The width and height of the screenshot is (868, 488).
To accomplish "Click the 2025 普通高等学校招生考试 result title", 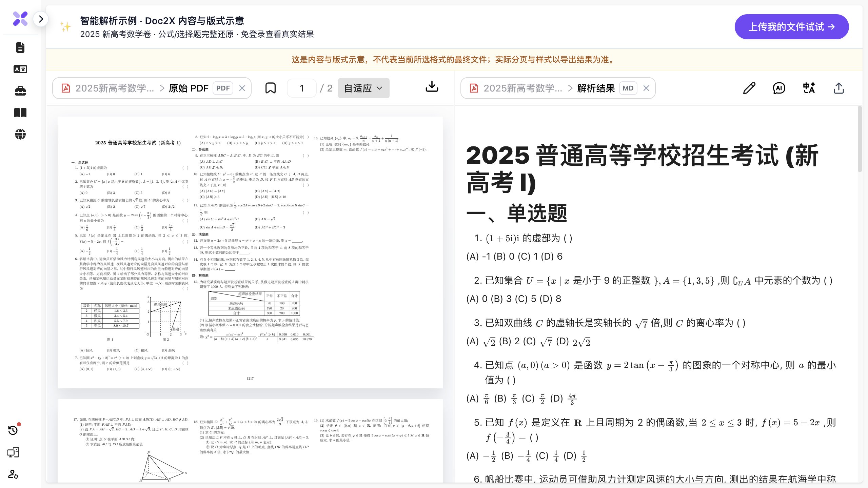I will point(642,169).
